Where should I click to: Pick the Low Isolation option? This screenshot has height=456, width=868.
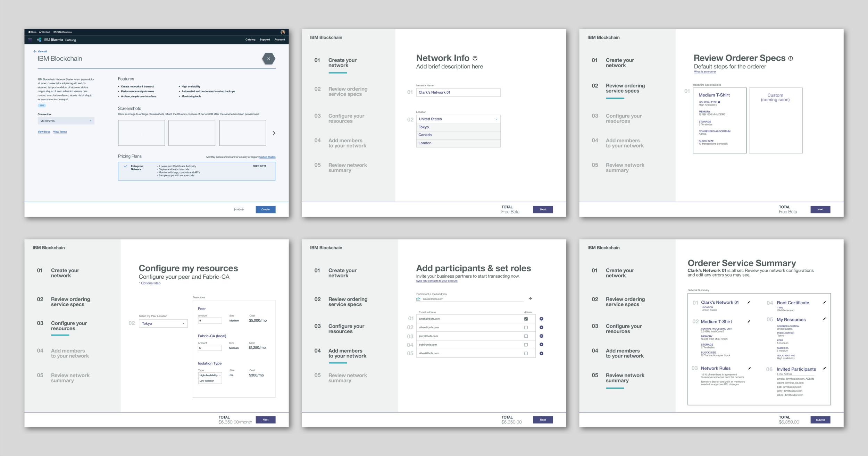coord(210,381)
